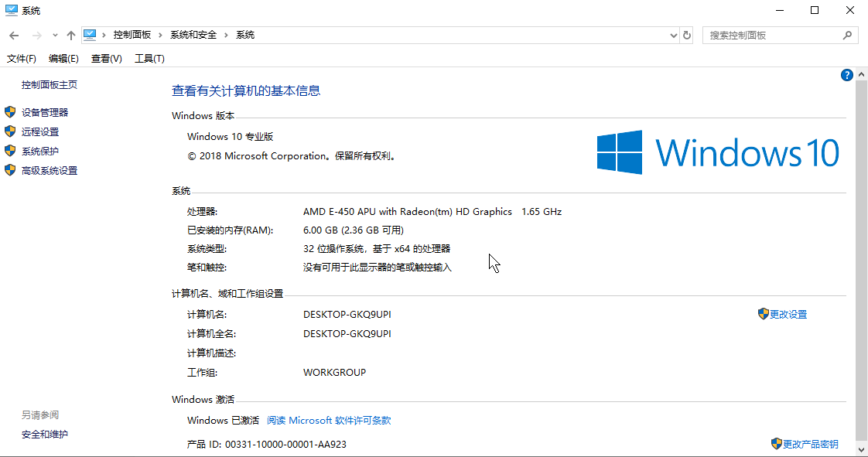The image size is (868, 457).
Task: Click the Windows 已激活 status text
Action: [x=223, y=421]
